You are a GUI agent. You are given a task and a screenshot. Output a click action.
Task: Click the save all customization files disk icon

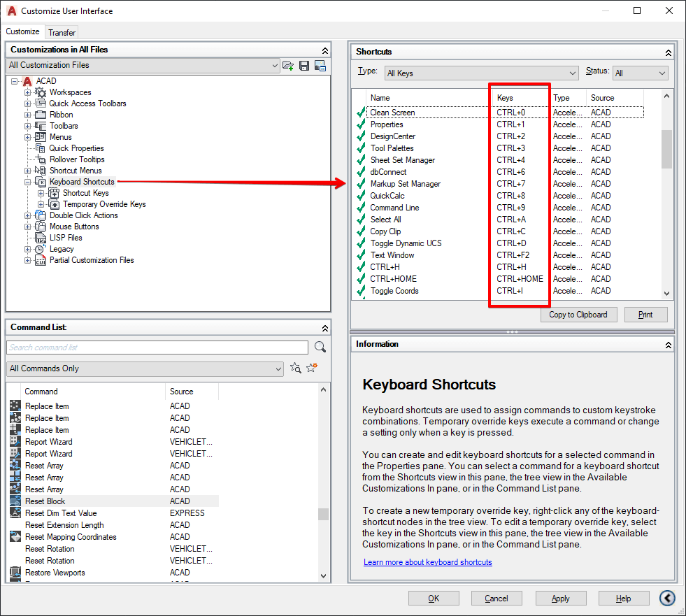pyautogui.click(x=304, y=66)
